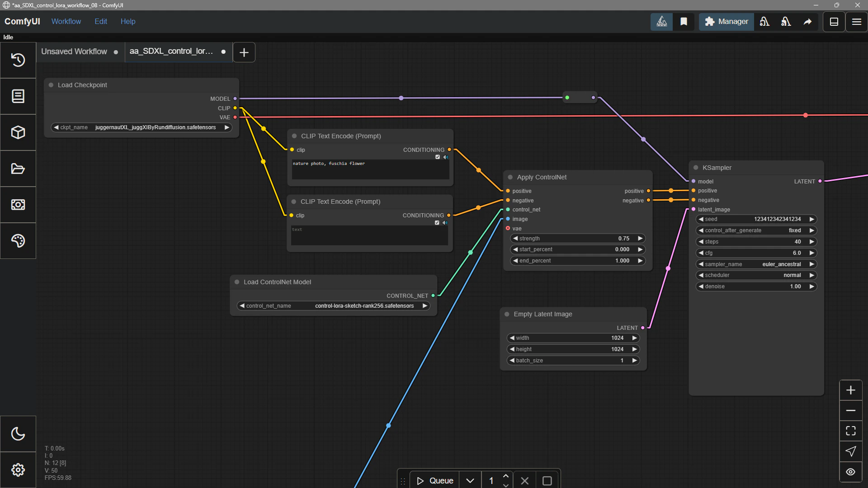Click the fit view icon
Screen dimensions: 868x488
[x=850, y=431]
